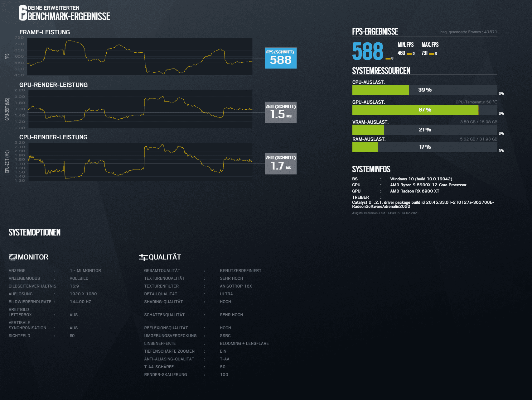Click the SYSTEMRESSOURCEN heading
This screenshot has height=400, width=532.
(381, 71)
